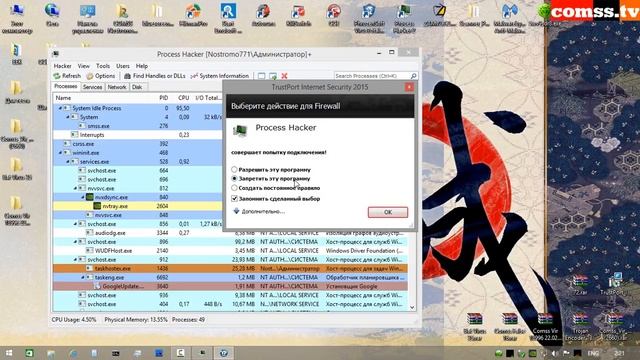
Task: Click the search magnifier icon
Action: [413, 76]
